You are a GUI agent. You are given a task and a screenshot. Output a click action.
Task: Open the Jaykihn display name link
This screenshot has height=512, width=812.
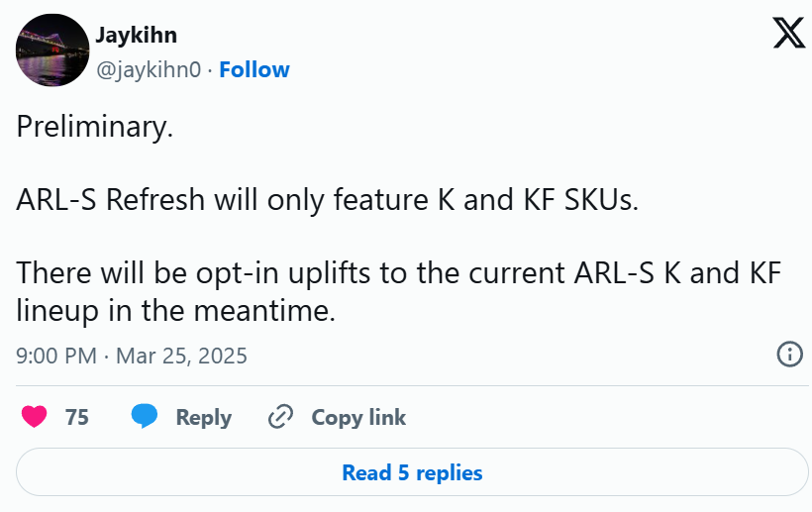pyautogui.click(x=137, y=36)
